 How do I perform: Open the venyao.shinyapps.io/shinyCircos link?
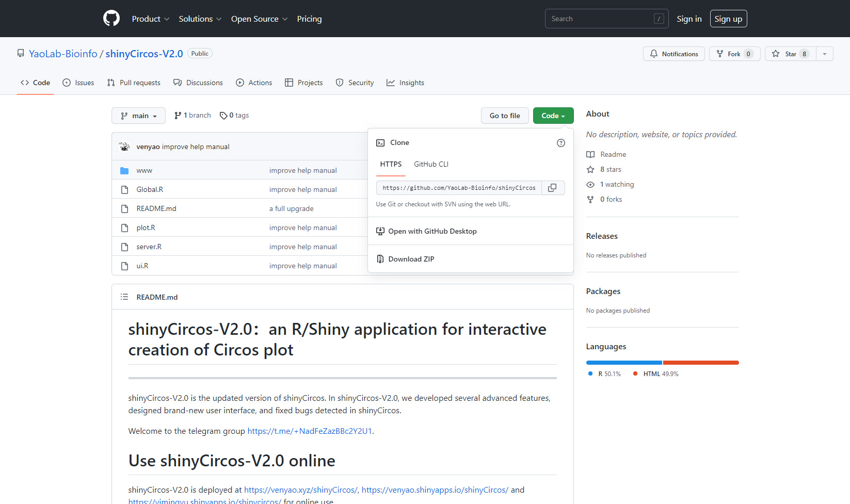click(x=435, y=490)
